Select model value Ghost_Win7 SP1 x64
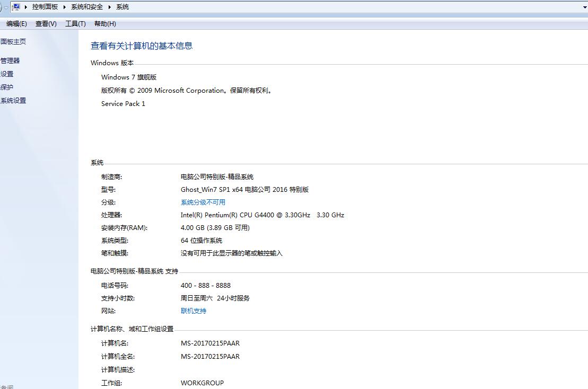Screen dimensions: 588x389 click(244, 190)
